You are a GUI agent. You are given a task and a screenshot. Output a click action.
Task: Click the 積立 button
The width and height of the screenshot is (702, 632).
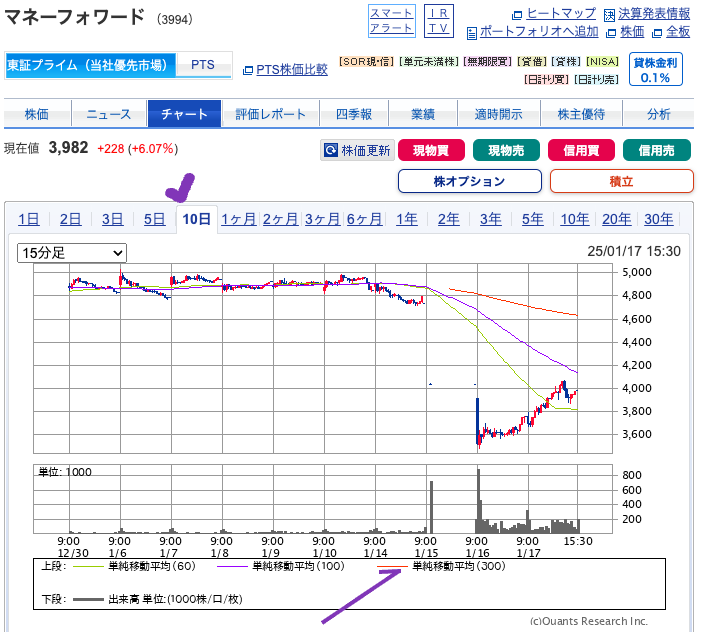coord(621,181)
